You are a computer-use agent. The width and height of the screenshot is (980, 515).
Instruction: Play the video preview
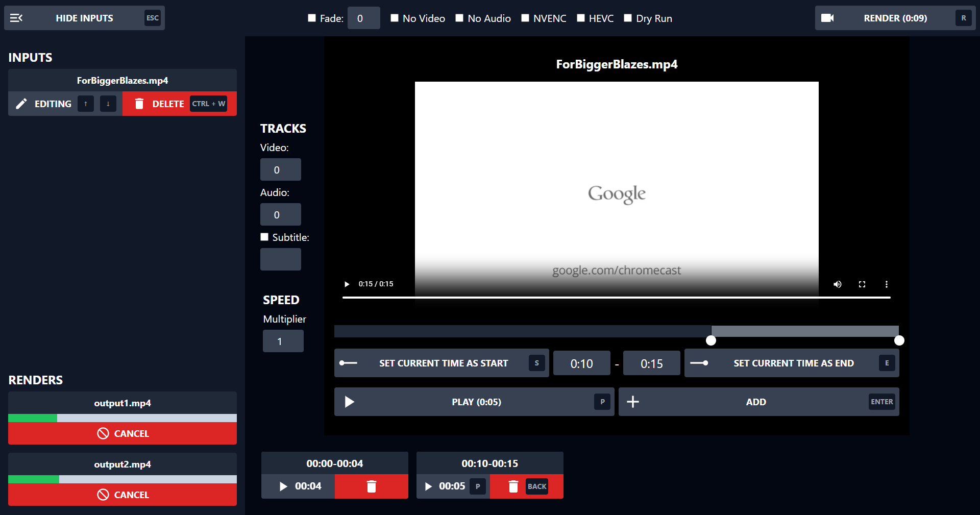[347, 284]
